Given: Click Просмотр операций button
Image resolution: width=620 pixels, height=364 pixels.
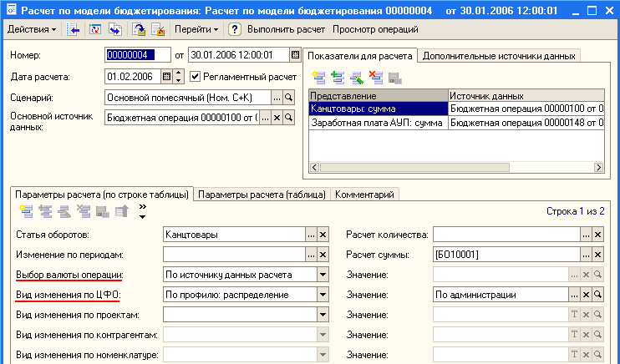Looking at the screenshot, I should point(375,29).
